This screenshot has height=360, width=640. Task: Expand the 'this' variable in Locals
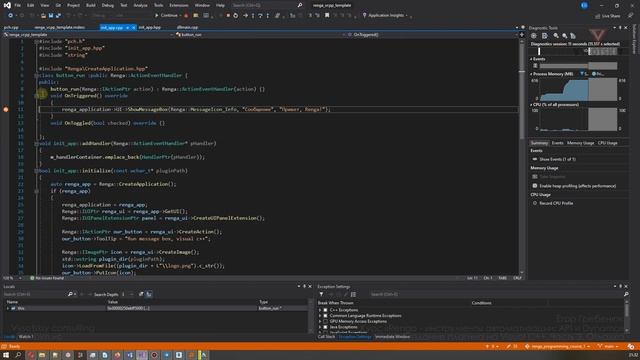pyautogui.click(x=8, y=309)
